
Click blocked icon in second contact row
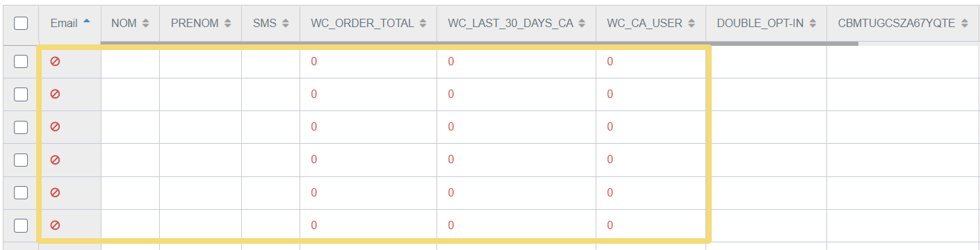pos(55,94)
